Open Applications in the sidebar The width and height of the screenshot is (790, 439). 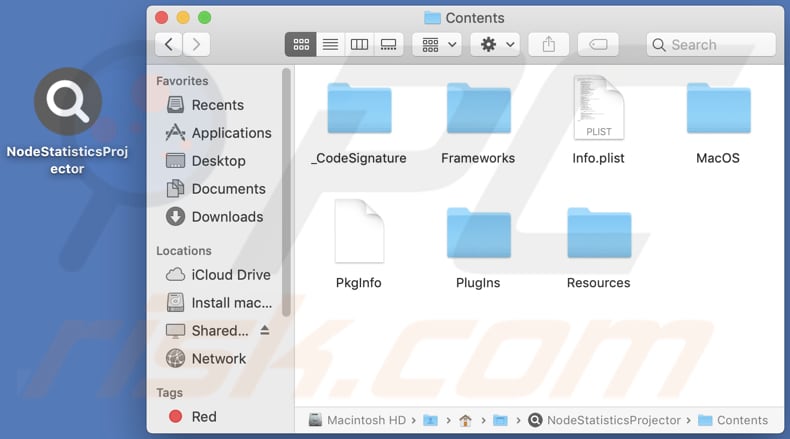tap(219, 133)
